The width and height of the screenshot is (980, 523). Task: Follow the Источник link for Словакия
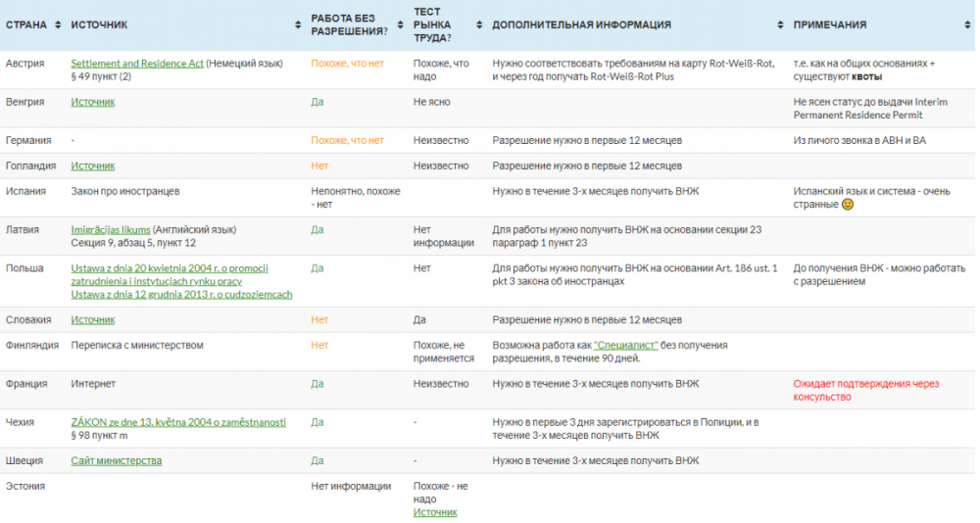(93, 320)
